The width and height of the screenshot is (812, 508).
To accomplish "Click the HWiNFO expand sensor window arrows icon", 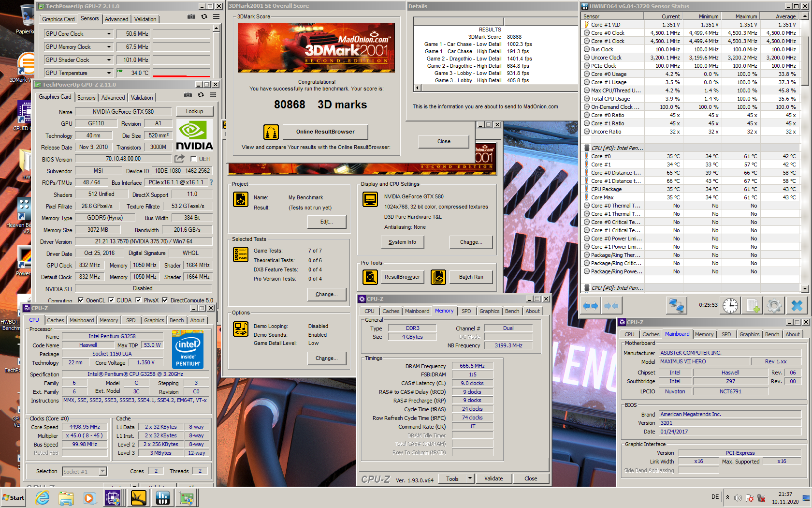I will tap(591, 306).
